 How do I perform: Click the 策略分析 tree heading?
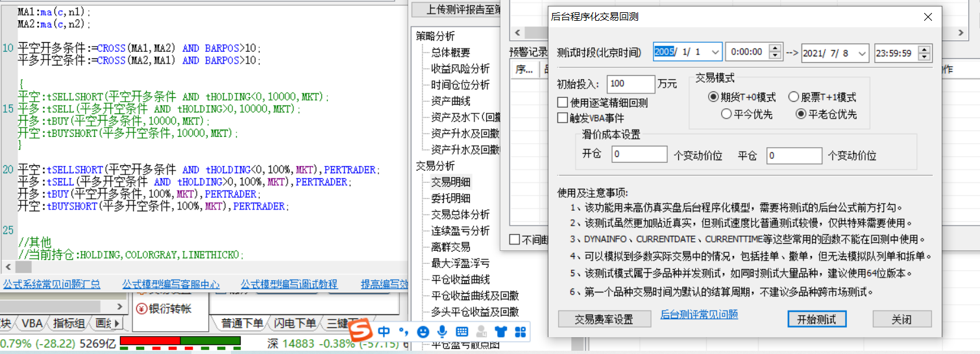(x=435, y=36)
